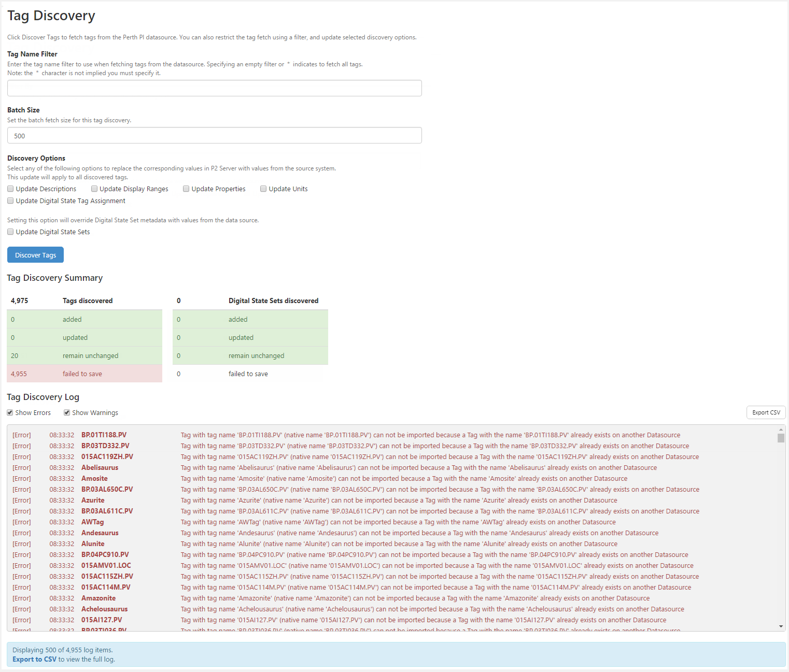Enable the Update Descriptions checkbox
Screen dimensions: 789x672
(10, 189)
